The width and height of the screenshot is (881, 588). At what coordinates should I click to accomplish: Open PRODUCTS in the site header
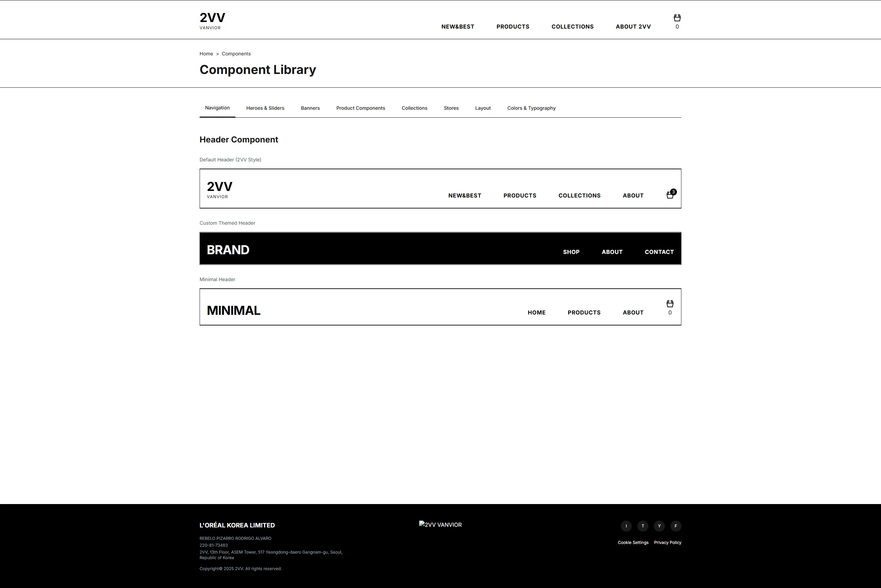(513, 26)
